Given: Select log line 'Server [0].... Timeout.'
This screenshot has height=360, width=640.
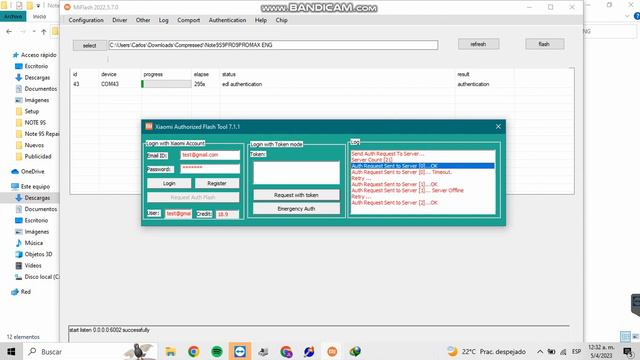Looking at the screenshot, I should [402, 172].
